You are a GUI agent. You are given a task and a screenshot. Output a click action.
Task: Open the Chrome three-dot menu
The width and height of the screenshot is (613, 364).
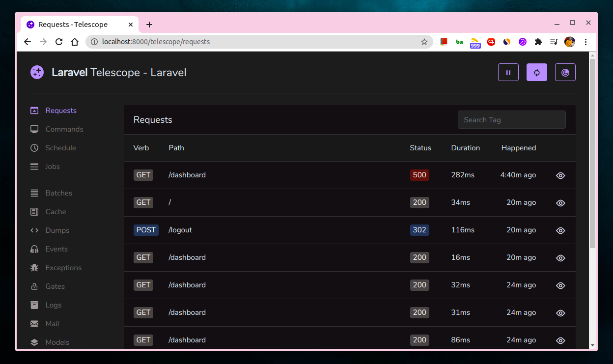pyautogui.click(x=585, y=42)
